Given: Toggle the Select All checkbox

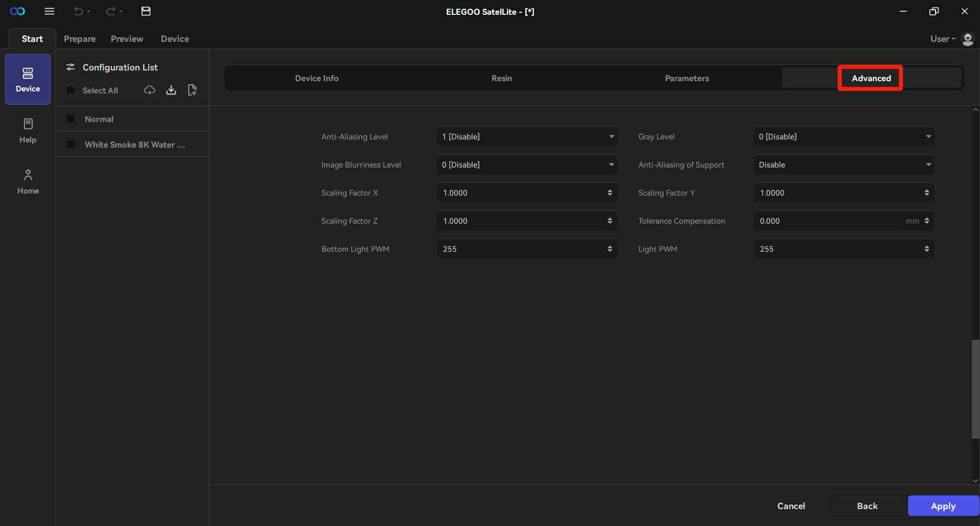Looking at the screenshot, I should 71,90.
